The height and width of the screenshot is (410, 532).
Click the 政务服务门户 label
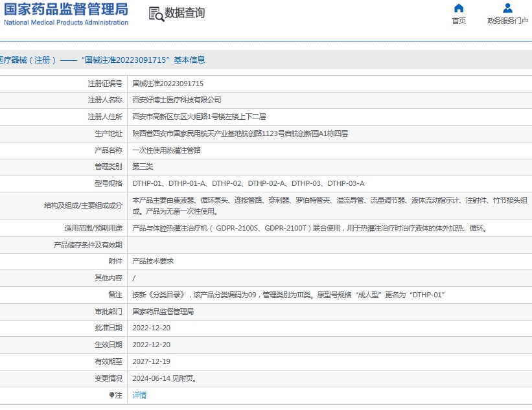pyautogui.click(x=507, y=21)
